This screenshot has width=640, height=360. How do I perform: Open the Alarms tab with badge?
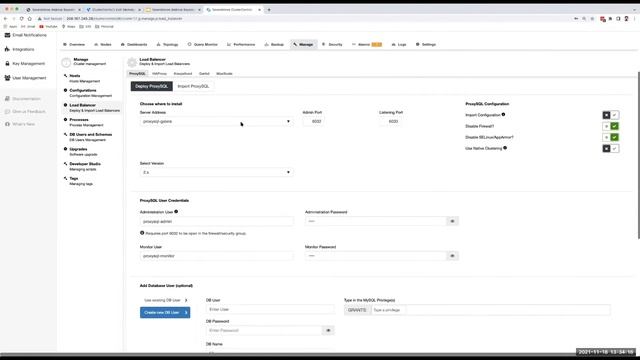[367, 44]
